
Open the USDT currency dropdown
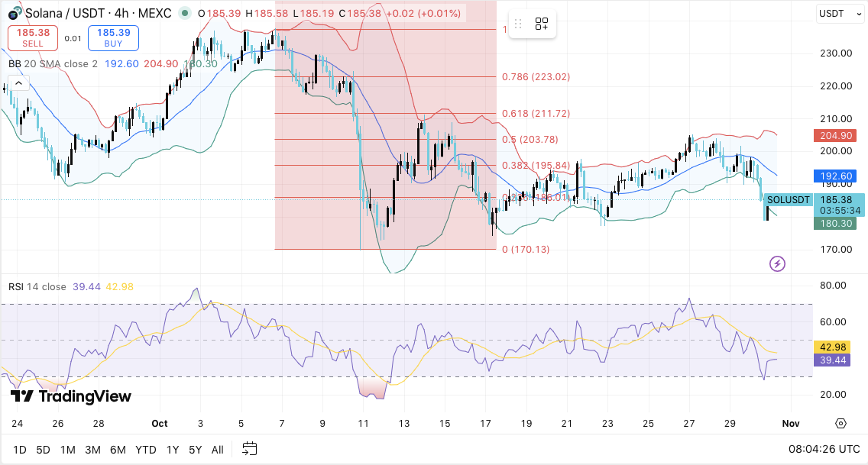click(x=840, y=14)
